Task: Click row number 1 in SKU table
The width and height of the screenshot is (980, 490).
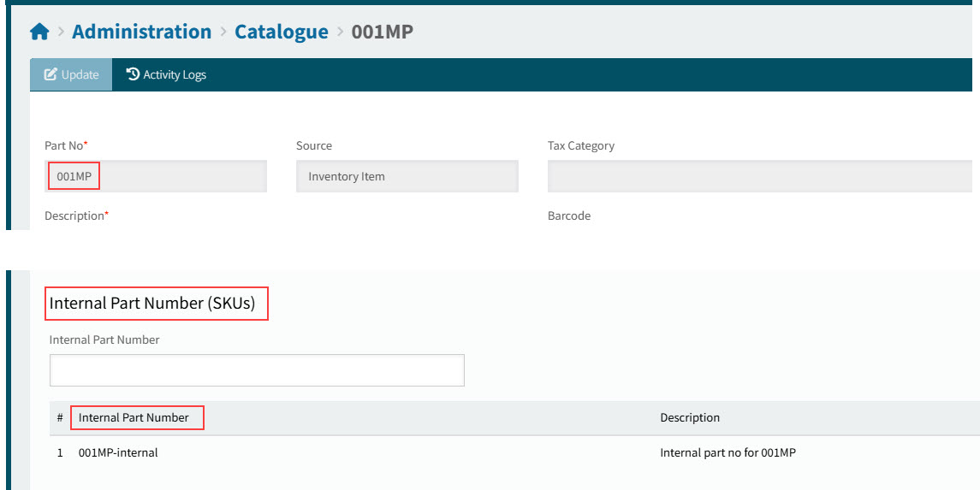Action: 60,453
